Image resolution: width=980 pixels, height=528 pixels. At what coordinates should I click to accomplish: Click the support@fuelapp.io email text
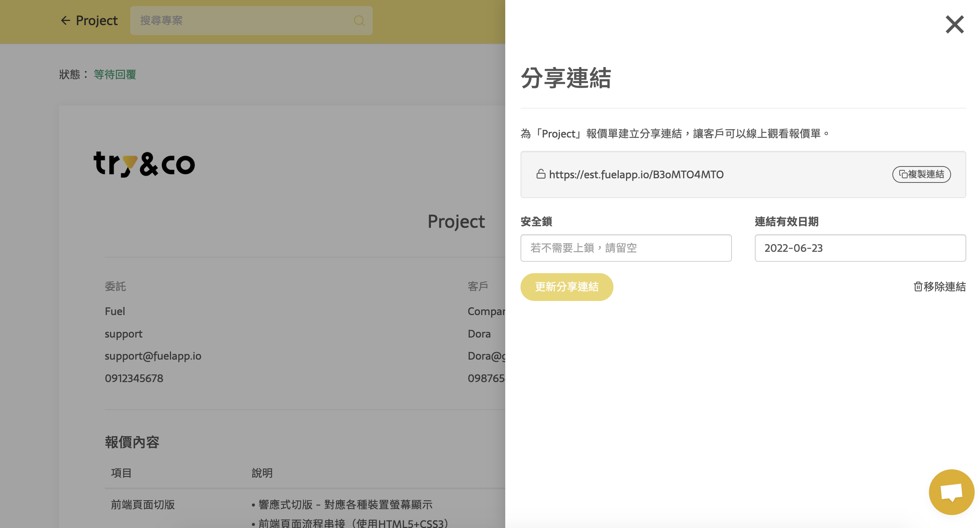pyautogui.click(x=152, y=356)
